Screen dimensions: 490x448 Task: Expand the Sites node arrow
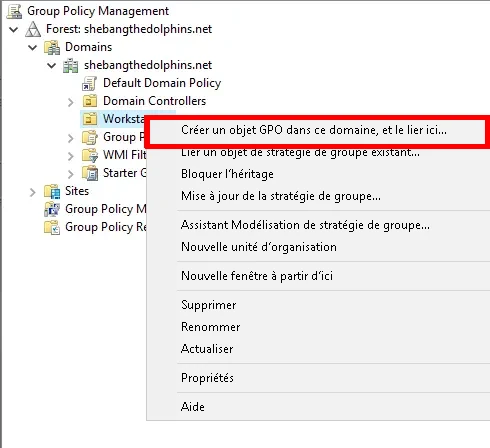[32, 192]
